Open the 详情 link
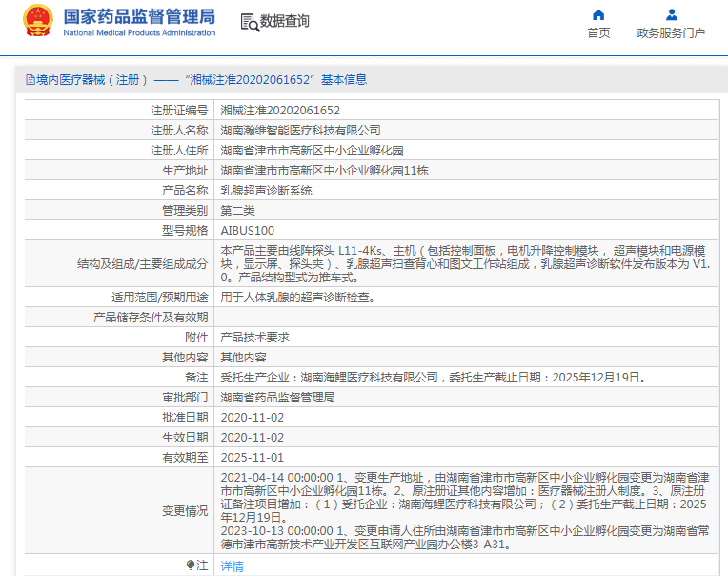The width and height of the screenshot is (728, 576). point(232,566)
